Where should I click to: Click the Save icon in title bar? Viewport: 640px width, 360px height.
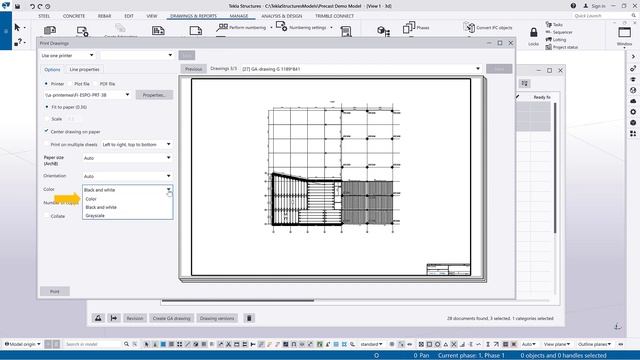(18, 6)
